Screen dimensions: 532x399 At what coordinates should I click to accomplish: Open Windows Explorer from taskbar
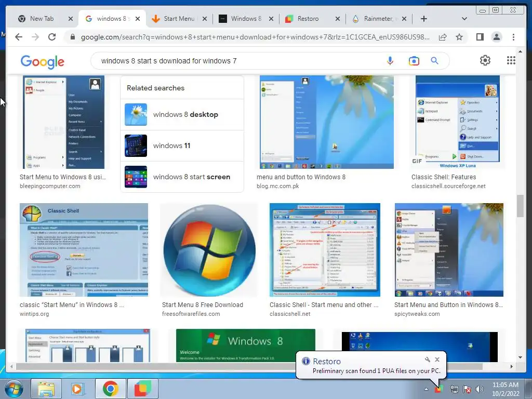46,389
